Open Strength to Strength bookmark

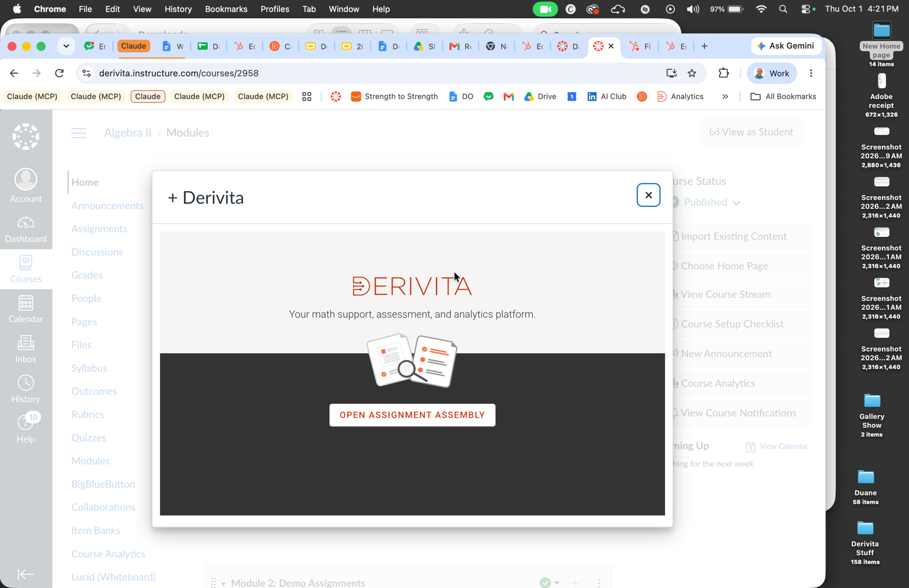pos(394,96)
